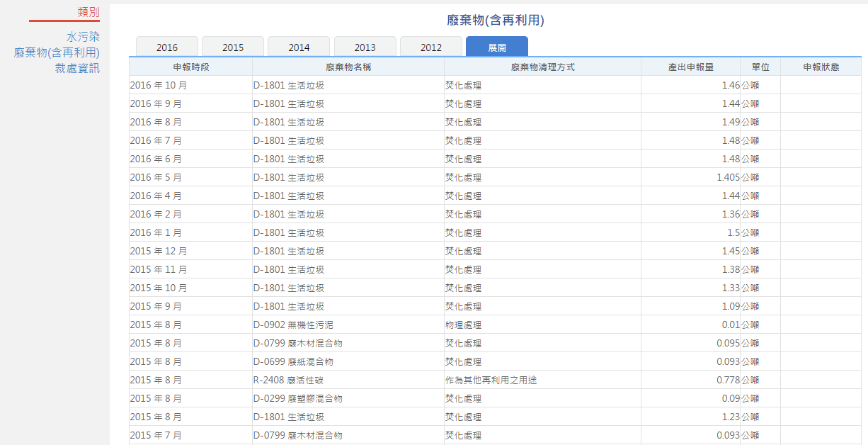Select the 2015 年 10 月 cell

click(190, 288)
